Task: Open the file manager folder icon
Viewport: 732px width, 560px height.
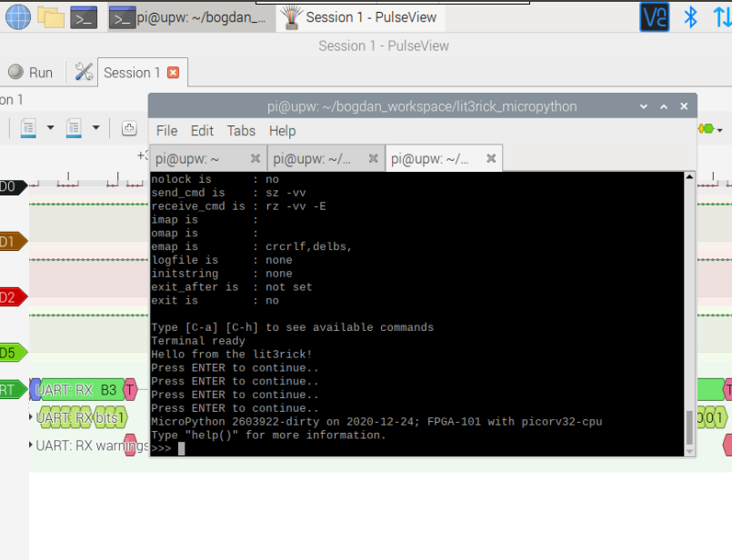Action: (x=50, y=17)
